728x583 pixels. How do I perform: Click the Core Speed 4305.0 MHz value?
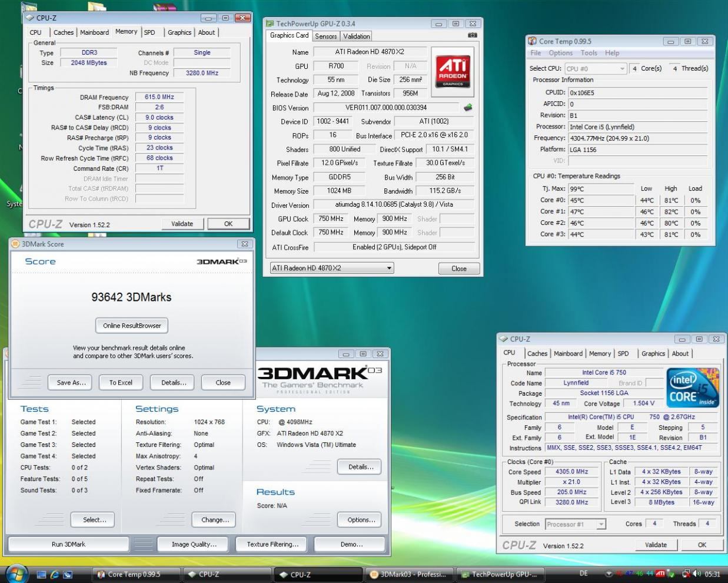572,472
